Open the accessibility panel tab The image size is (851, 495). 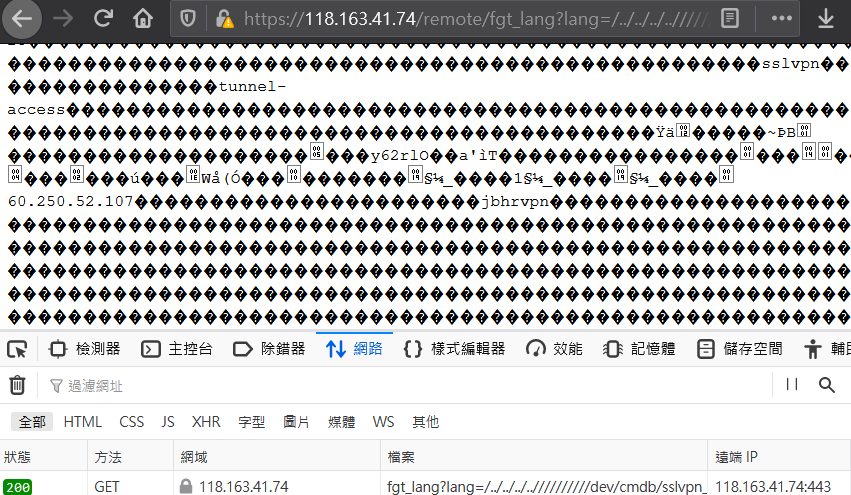[x=826, y=349]
